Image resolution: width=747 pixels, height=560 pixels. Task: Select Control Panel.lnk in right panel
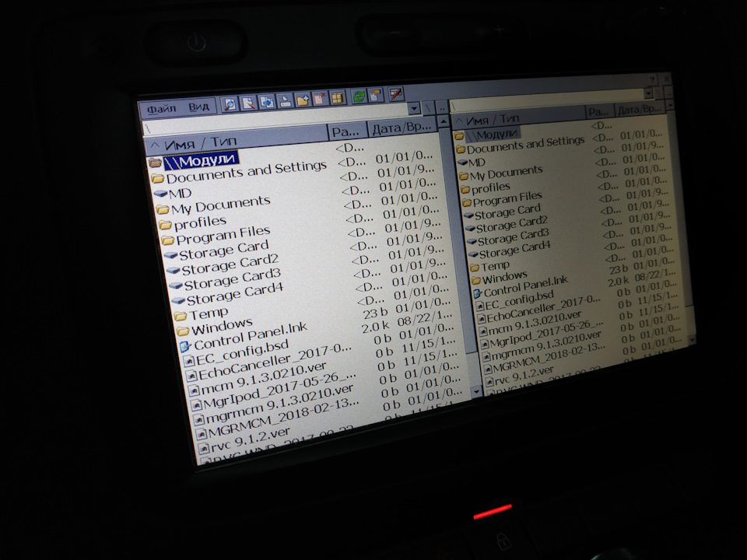(526, 287)
